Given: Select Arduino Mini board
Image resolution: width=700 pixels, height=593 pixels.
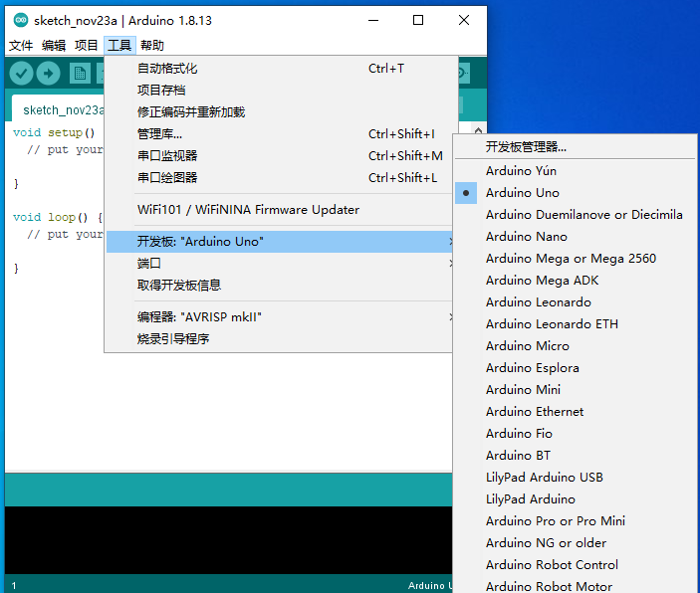Looking at the screenshot, I should (x=575, y=390).
